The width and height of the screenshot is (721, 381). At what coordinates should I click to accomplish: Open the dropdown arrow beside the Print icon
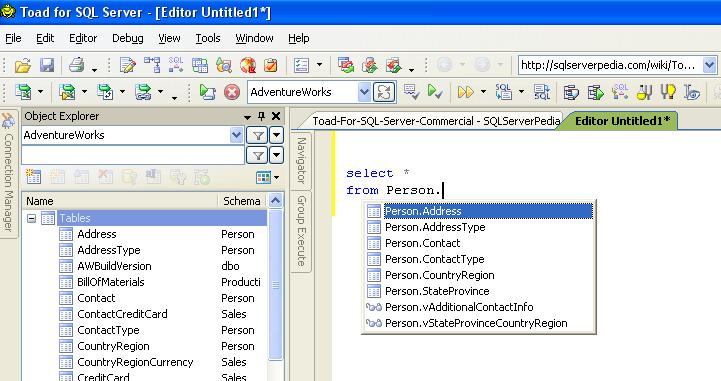pyautogui.click(x=94, y=69)
